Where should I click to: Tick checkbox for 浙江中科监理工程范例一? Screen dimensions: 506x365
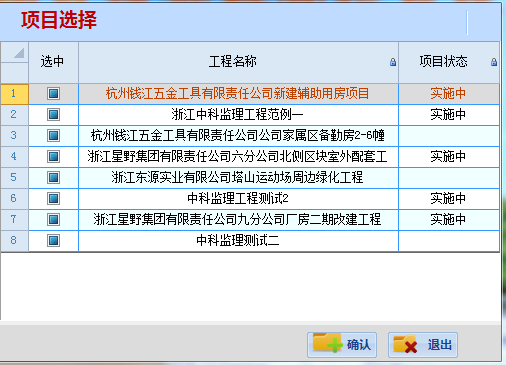[x=53, y=115]
